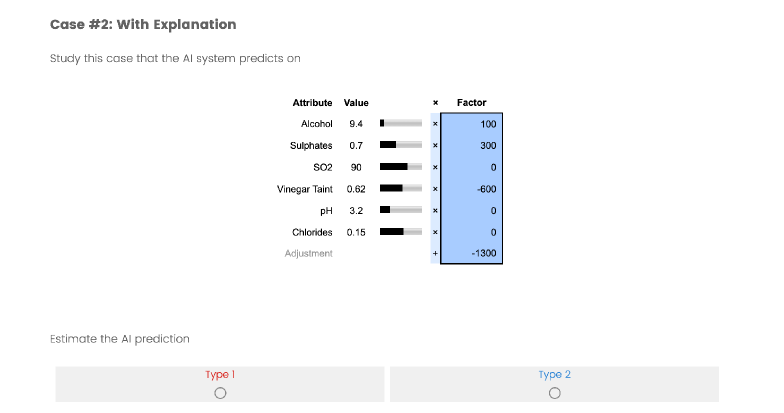Click the Factor column header
784x413 pixels.
(x=471, y=103)
